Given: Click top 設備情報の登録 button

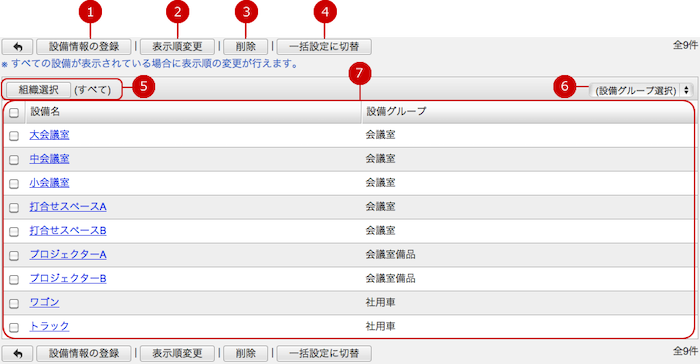Looking at the screenshot, I should [84, 46].
